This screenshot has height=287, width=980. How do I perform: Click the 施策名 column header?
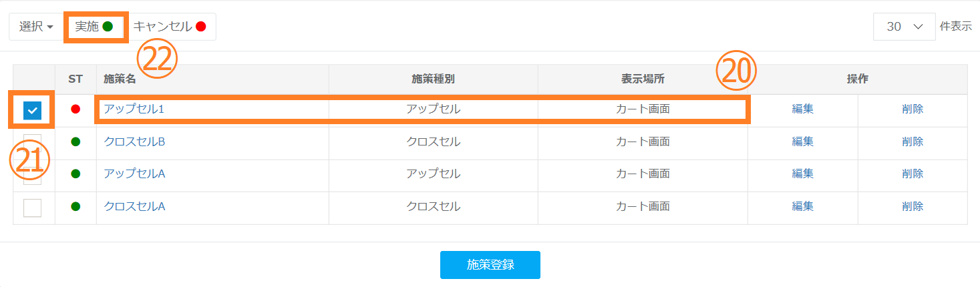[120, 79]
